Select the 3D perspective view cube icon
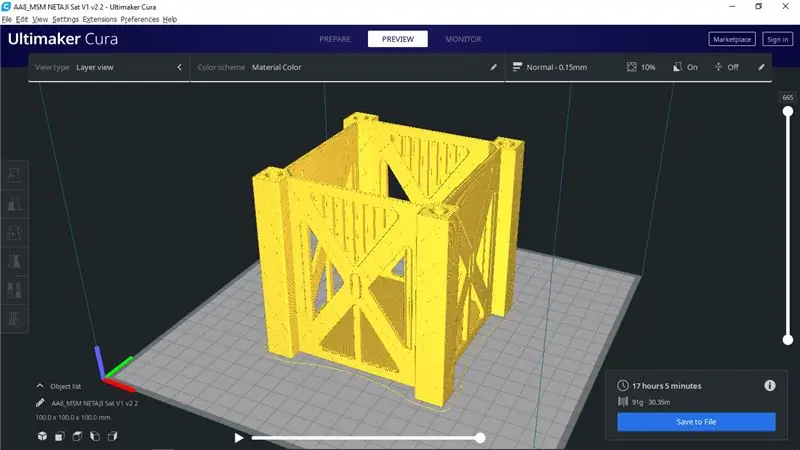800x450 pixels. pos(42,436)
